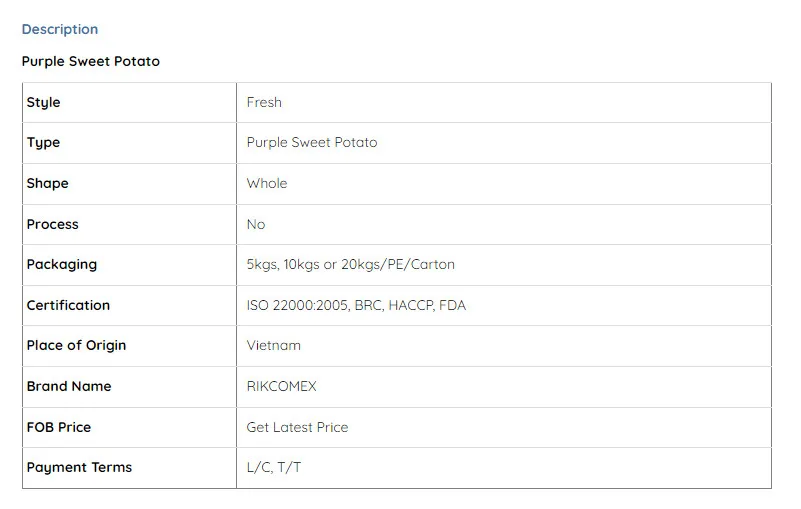Open the Description tab
Viewport: 801px width, 509px height.
pos(60,29)
